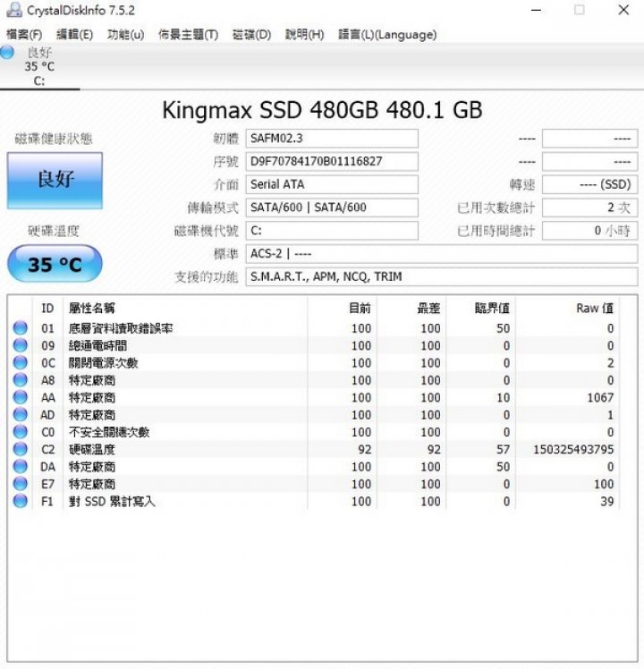The image size is (644, 669).
Task: Open the 語言(L)(Language) menu
Action: (x=387, y=35)
